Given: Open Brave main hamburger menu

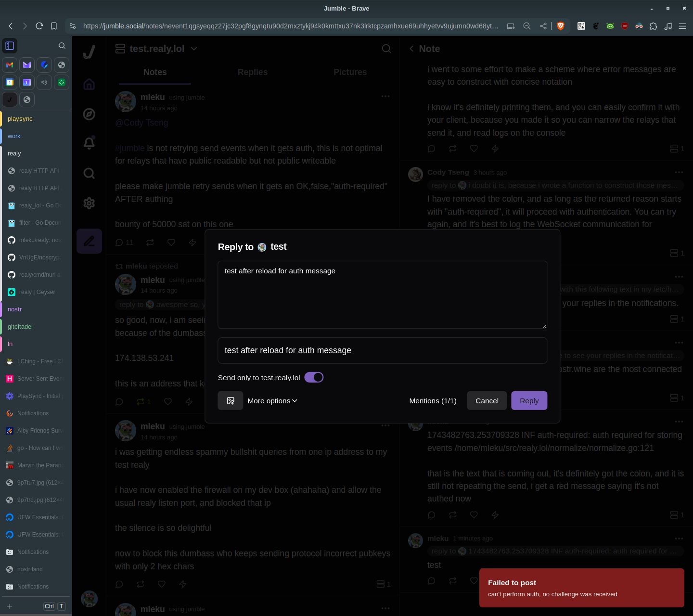Looking at the screenshot, I should [x=682, y=26].
